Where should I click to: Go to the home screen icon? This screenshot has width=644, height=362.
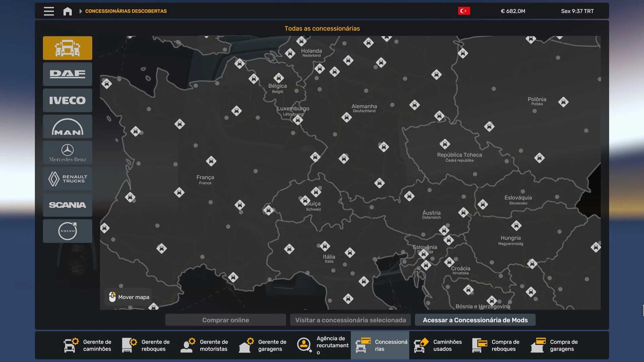(x=67, y=11)
